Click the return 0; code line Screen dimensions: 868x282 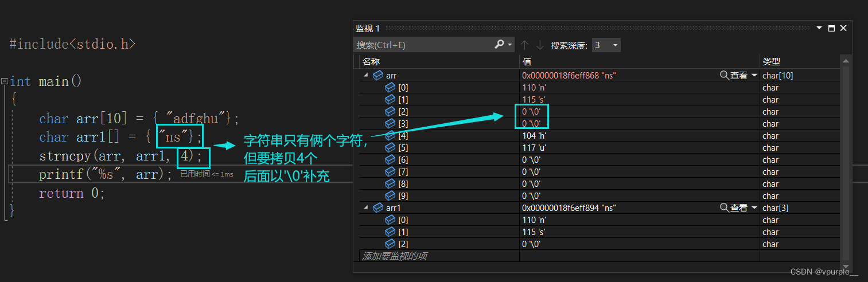pyautogui.click(x=72, y=193)
